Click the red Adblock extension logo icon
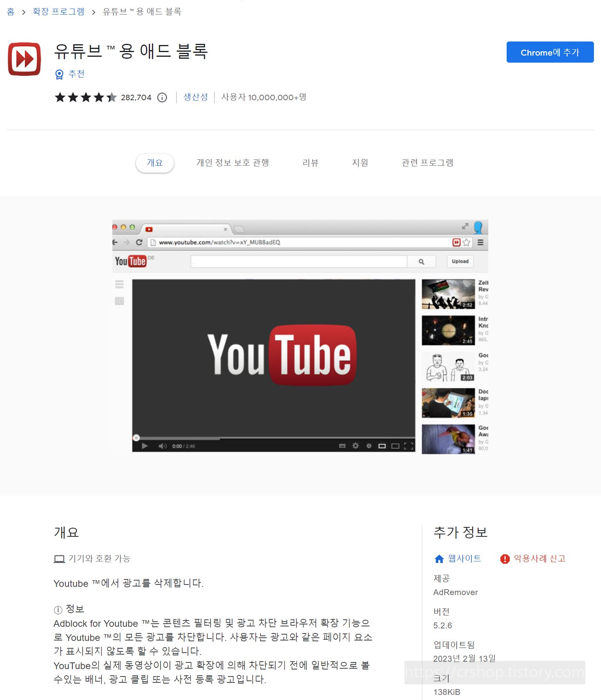Image resolution: width=601 pixels, height=700 pixels. coord(24,59)
